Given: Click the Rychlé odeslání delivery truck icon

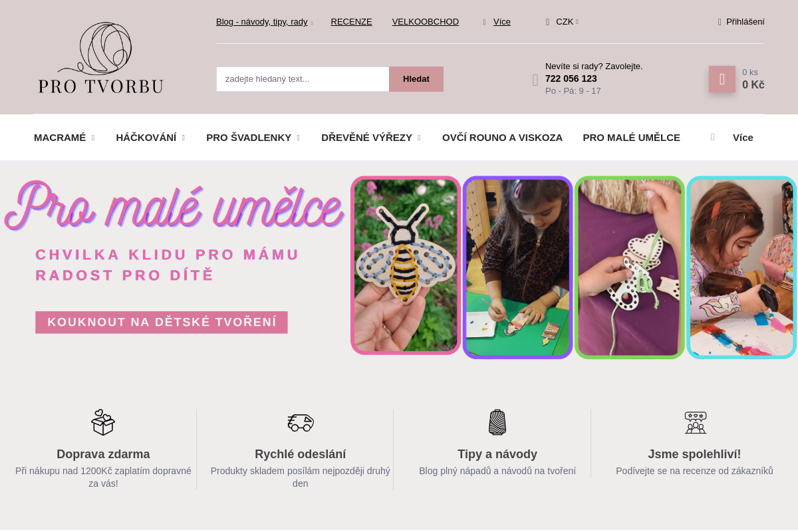Looking at the screenshot, I should (301, 422).
